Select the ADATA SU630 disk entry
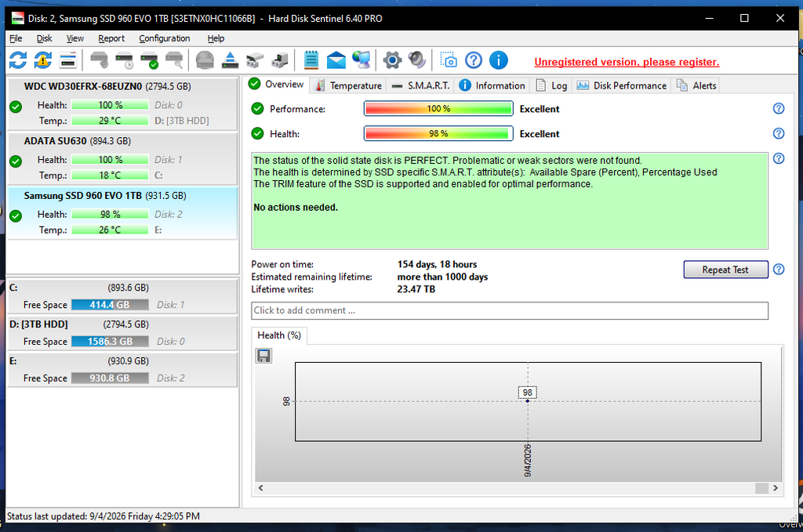The height and width of the screenshot is (532, 803). (x=122, y=158)
